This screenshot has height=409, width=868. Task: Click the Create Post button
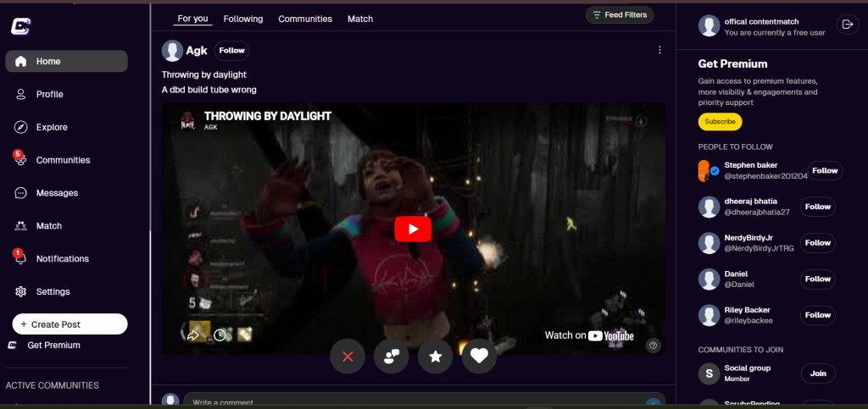[70, 324]
